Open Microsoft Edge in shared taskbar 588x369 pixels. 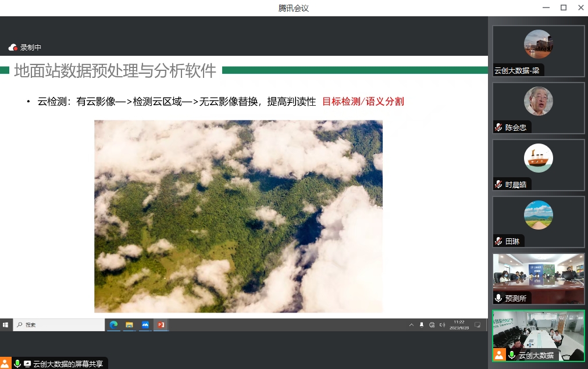[114, 325]
